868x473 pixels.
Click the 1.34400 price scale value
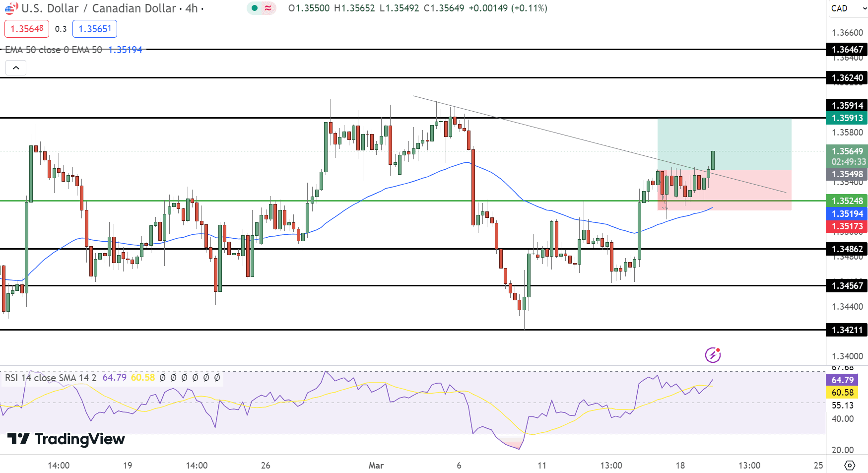coord(847,307)
